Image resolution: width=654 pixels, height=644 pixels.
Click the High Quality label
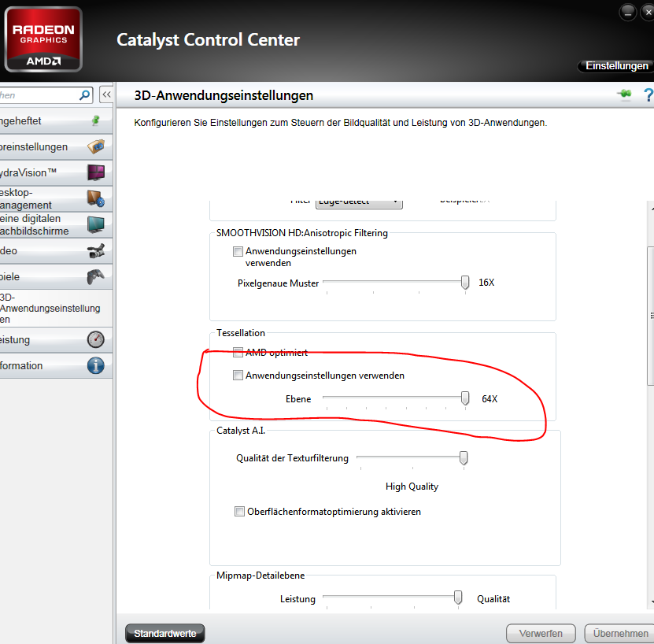coord(412,487)
